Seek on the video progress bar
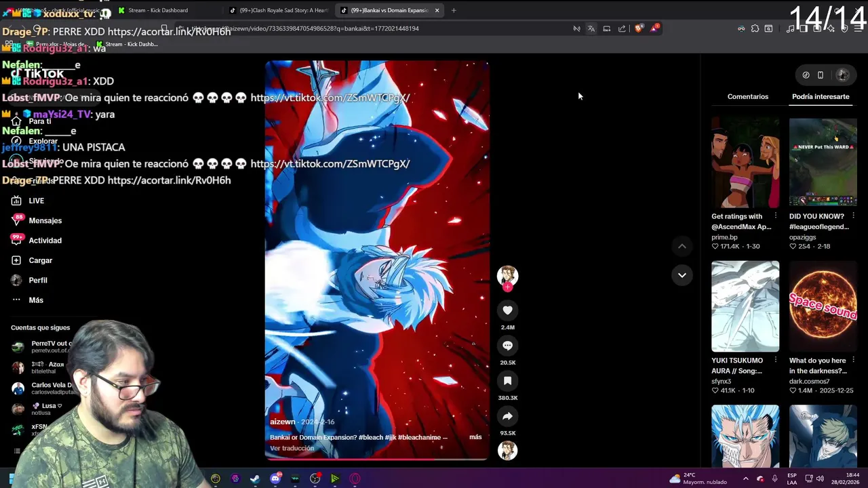The height and width of the screenshot is (488, 868). point(376,459)
